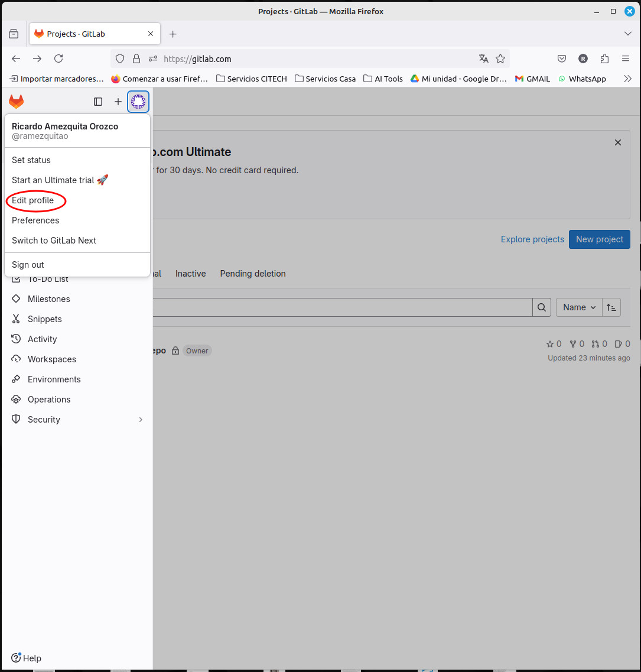Open Set status option
The width and height of the screenshot is (641, 672).
tap(31, 160)
